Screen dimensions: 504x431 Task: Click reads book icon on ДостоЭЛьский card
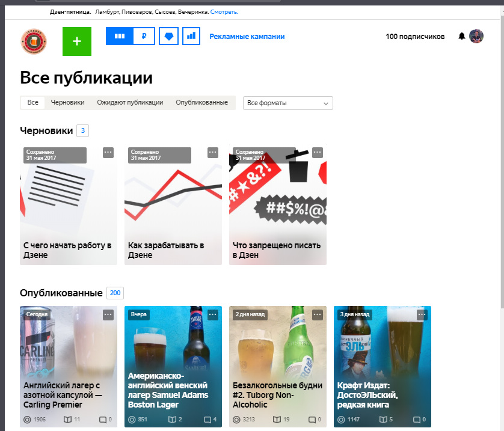pos(383,420)
